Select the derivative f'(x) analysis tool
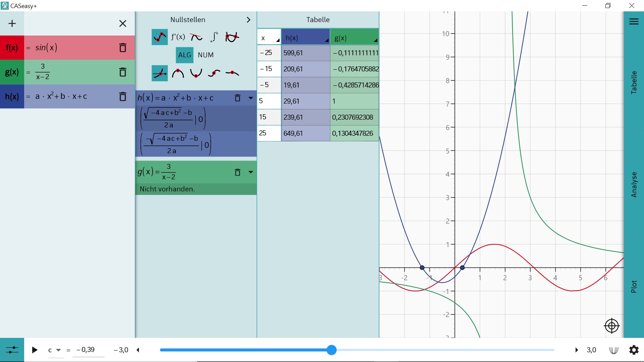Screen dimensions: 644x362 (178, 37)
